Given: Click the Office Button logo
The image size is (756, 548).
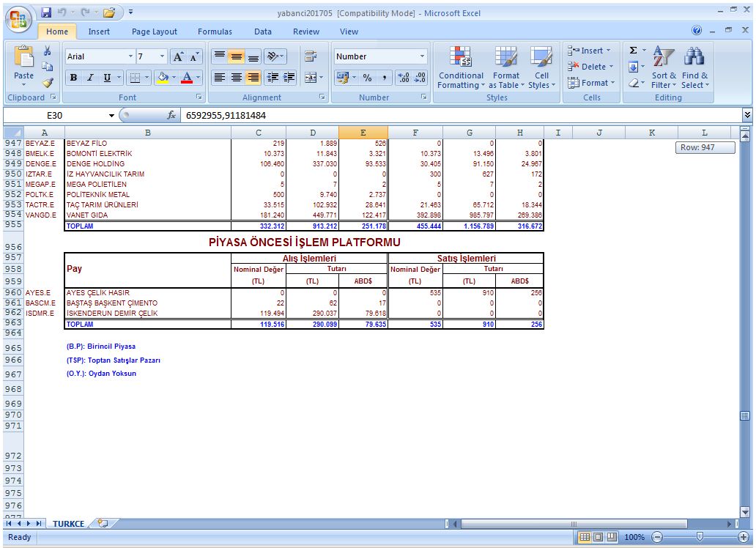Looking at the screenshot, I should point(18,20).
